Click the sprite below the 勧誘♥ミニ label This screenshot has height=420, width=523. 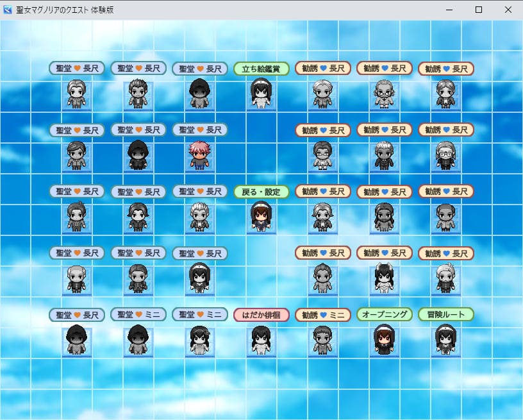(x=322, y=340)
